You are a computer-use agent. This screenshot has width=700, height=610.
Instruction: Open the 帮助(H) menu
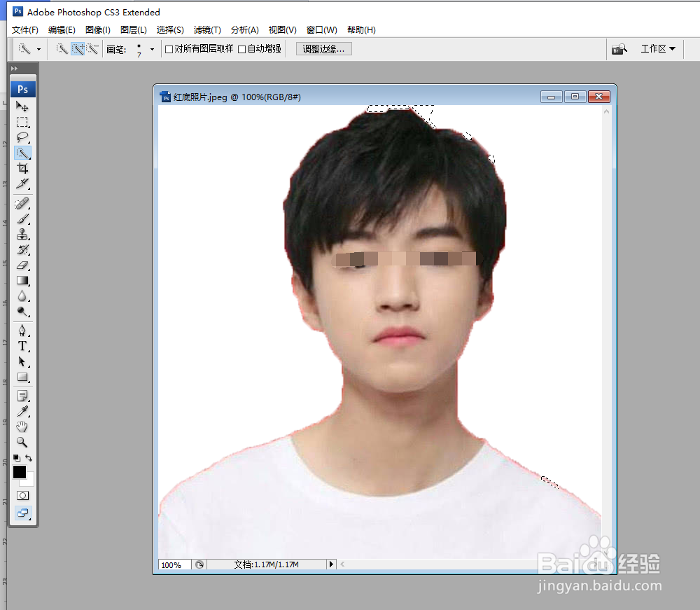(x=362, y=30)
